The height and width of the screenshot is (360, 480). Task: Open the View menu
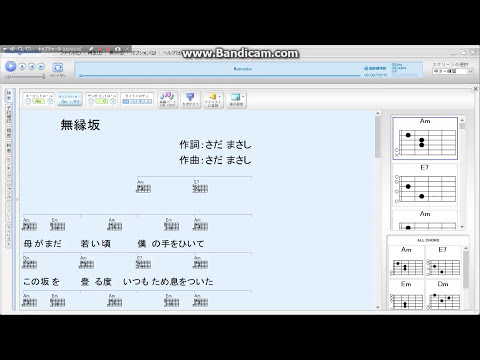pyautogui.click(x=117, y=53)
